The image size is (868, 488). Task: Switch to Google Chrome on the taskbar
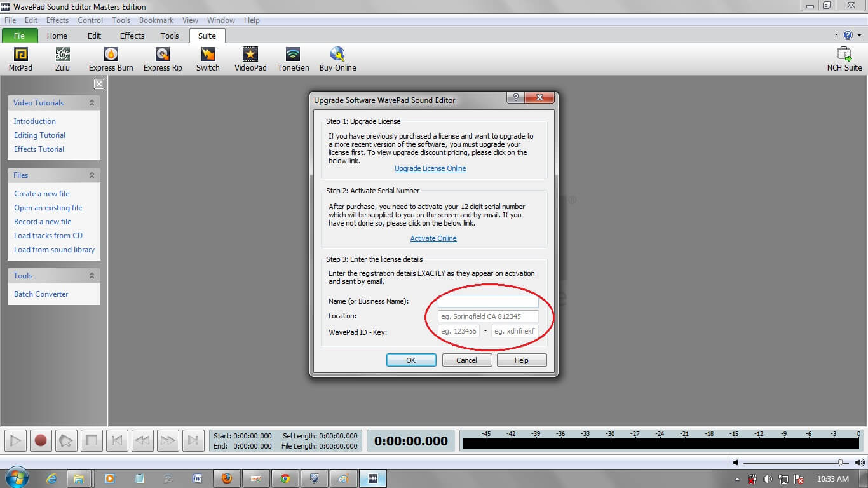[285, 478]
